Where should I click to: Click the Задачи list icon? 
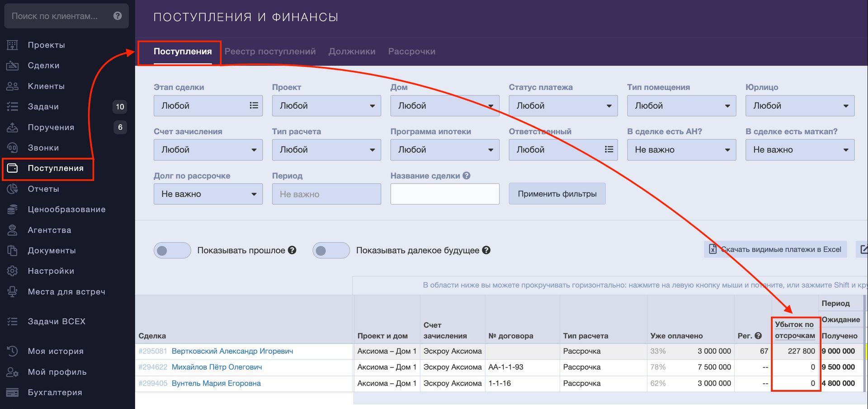pyautogui.click(x=12, y=107)
